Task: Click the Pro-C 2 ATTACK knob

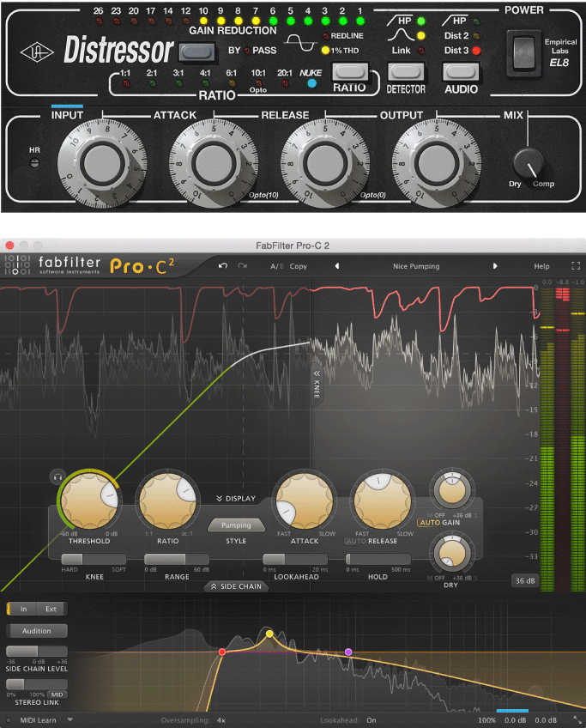Action: pos(305,501)
